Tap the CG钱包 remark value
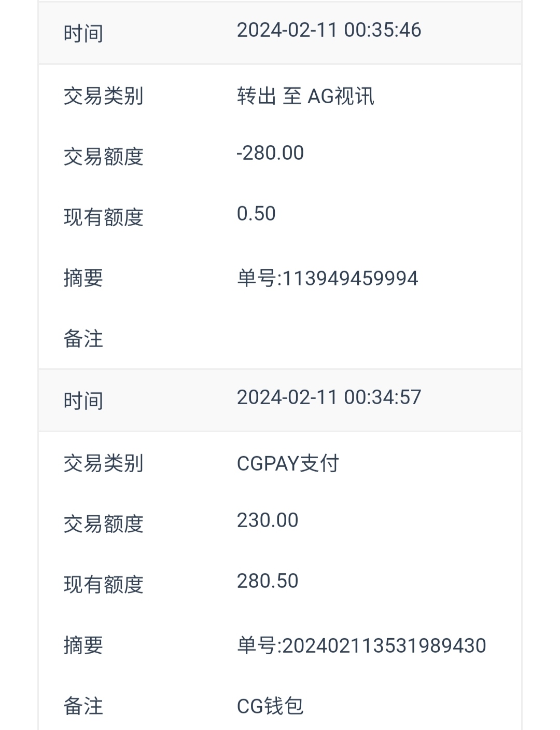Screen dimensions: 560x730 pyautogui.click(x=270, y=706)
